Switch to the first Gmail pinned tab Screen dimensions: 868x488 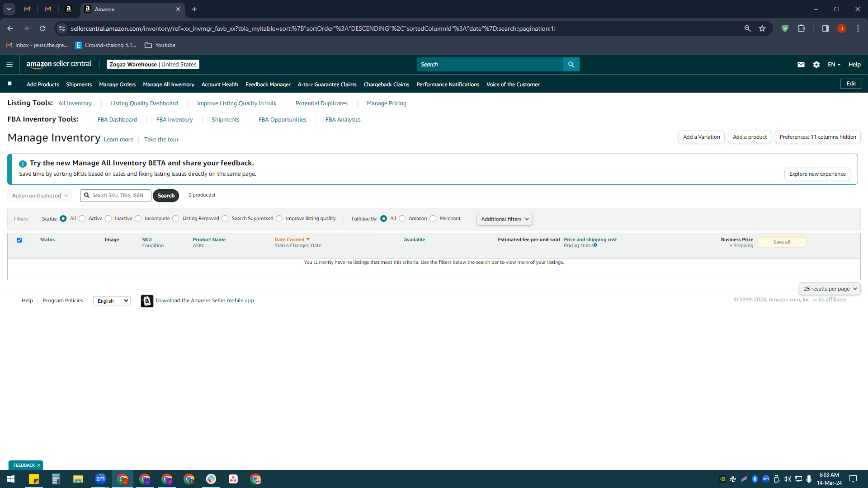27,9
